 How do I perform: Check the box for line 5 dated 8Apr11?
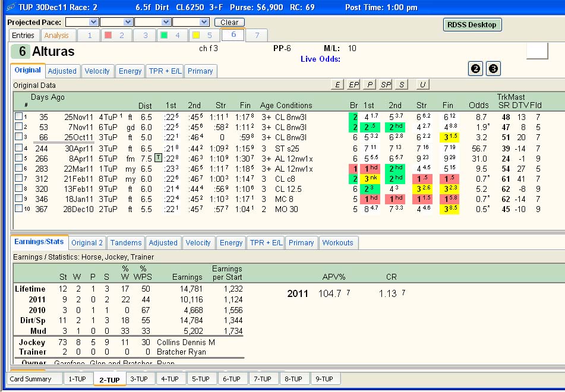19,158
